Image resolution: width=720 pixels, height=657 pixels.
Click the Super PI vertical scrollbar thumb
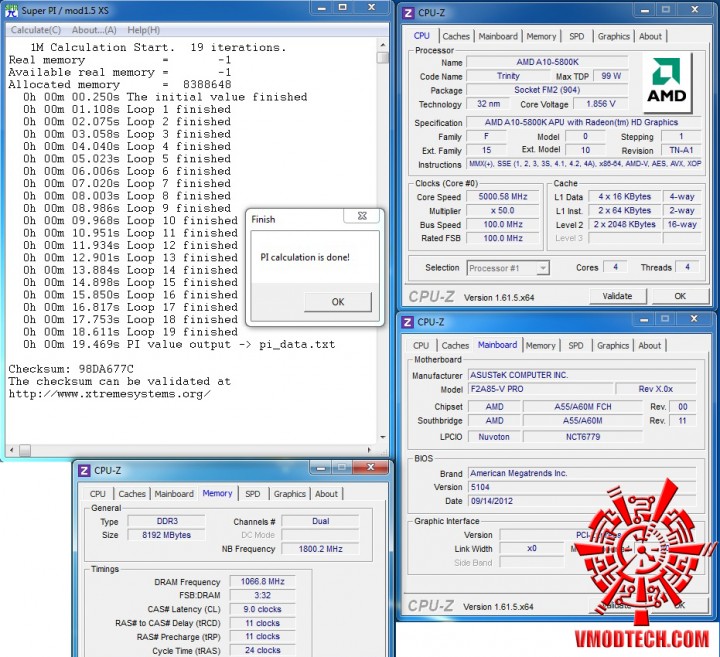(x=382, y=57)
